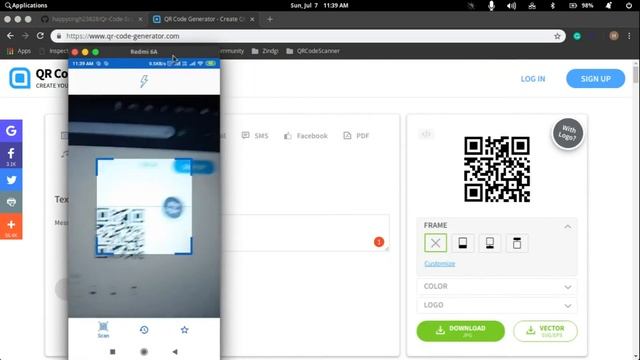This screenshot has height=360, width=640.
Task: Open the Chrome profile avatar
Action: point(613,36)
